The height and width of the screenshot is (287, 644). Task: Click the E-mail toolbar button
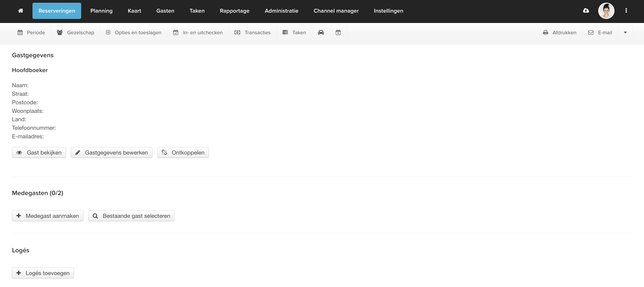[x=600, y=32]
